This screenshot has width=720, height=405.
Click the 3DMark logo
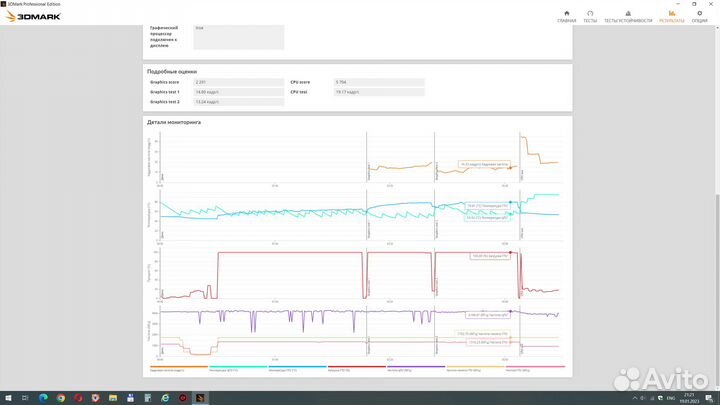[x=34, y=17]
